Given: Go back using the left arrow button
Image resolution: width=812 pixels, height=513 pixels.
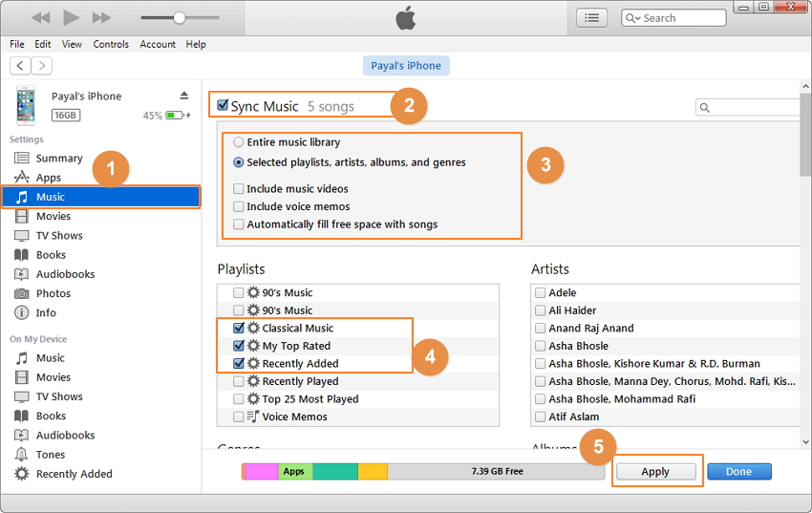Looking at the screenshot, I should [20, 66].
